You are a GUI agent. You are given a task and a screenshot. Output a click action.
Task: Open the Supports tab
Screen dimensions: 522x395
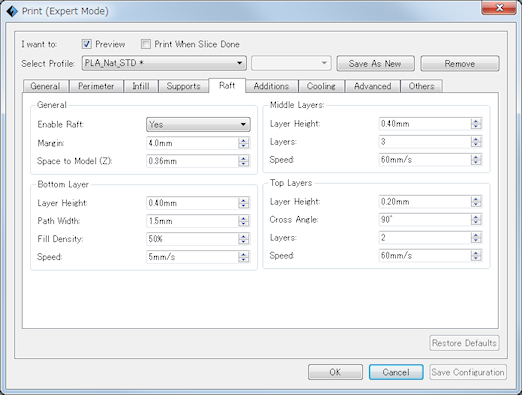point(183,86)
